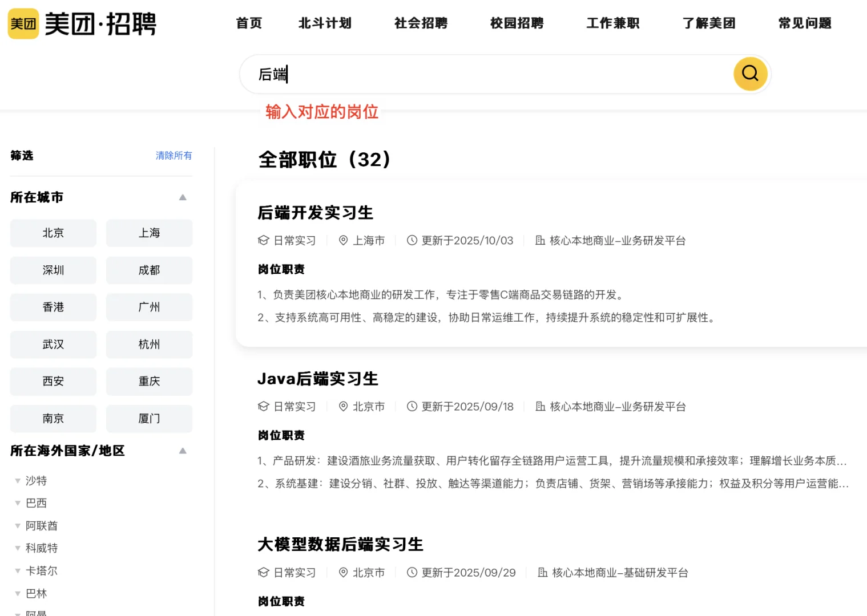This screenshot has height=616, width=867.
Task: Filter by 重庆 city
Action: pos(149,382)
